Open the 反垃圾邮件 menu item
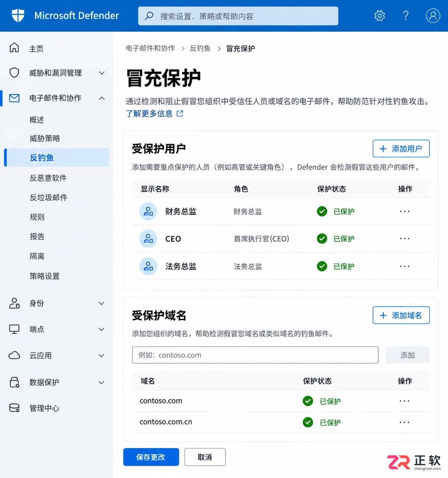This screenshot has width=448, height=478. click(48, 197)
